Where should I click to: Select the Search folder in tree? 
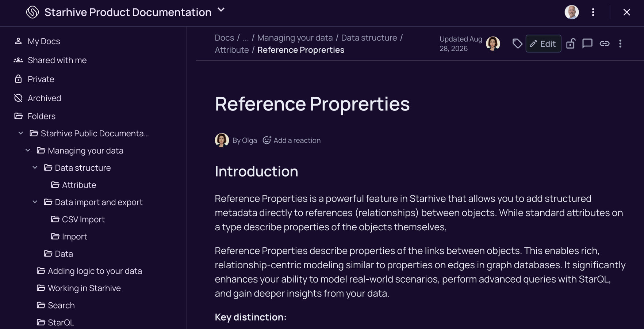pos(61,305)
